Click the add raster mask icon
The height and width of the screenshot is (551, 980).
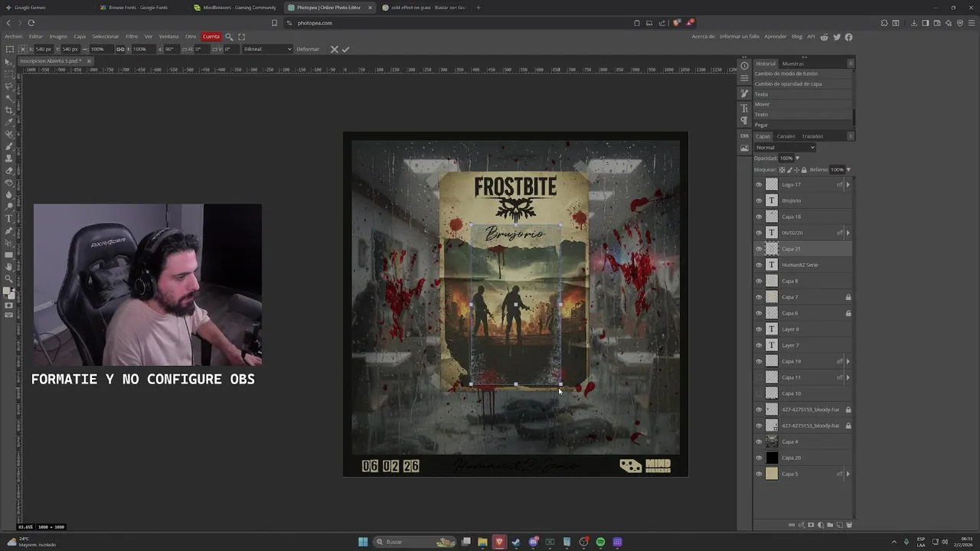[x=812, y=525]
